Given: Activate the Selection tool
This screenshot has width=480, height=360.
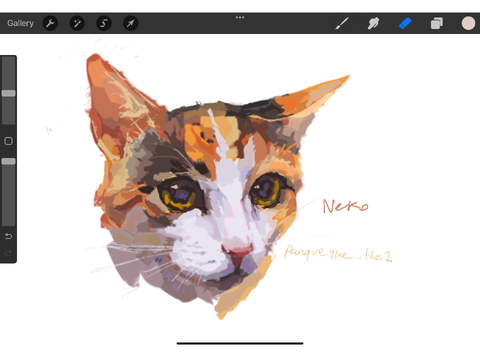Looking at the screenshot, I should (x=104, y=23).
